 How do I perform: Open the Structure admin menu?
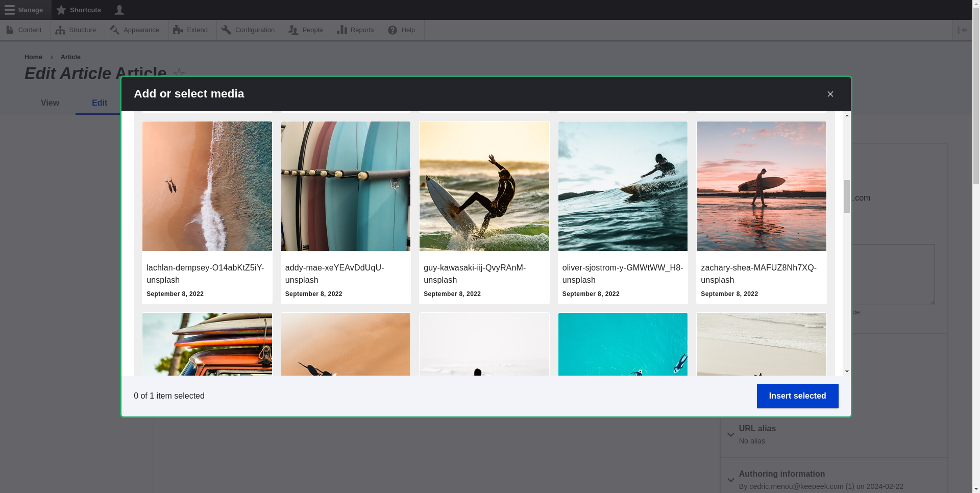click(78, 30)
